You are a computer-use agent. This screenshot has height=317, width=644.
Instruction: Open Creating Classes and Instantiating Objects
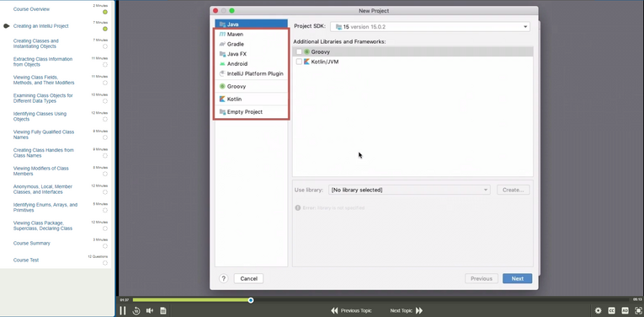click(x=35, y=44)
